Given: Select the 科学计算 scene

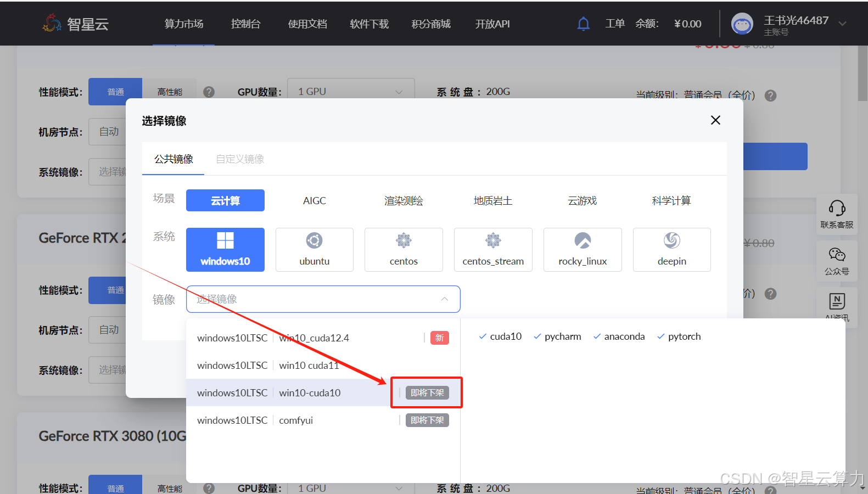Looking at the screenshot, I should point(671,200).
